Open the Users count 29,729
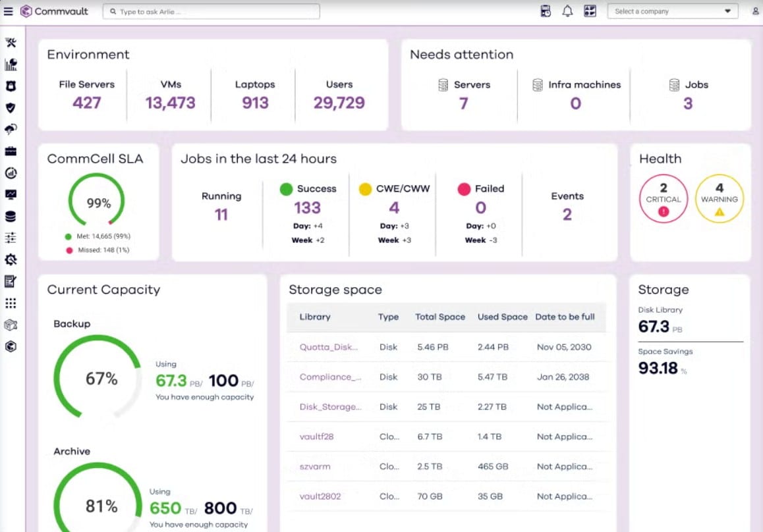763x532 pixels. [x=339, y=103]
